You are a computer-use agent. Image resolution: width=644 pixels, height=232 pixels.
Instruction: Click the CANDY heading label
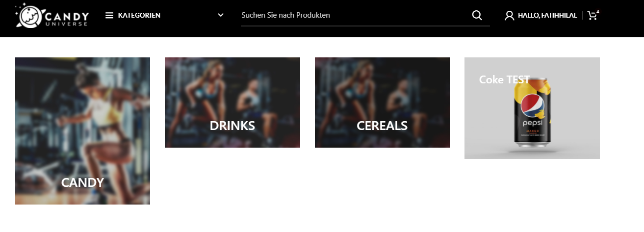[x=82, y=182]
